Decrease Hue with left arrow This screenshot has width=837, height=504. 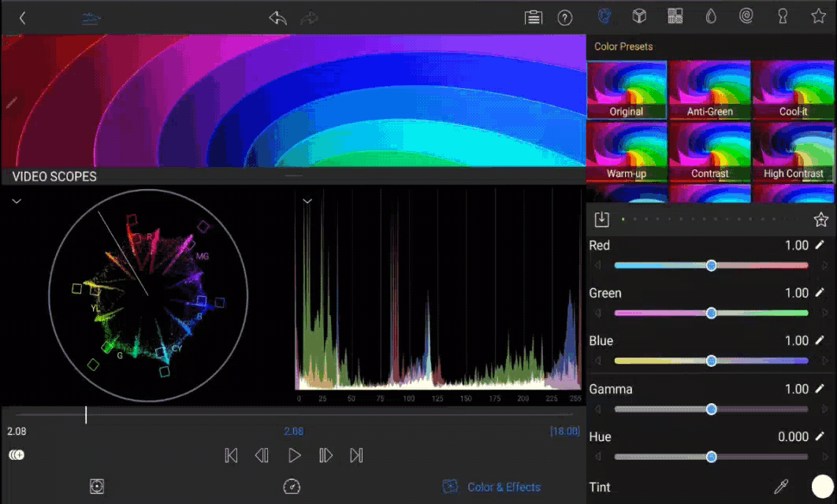tap(598, 457)
